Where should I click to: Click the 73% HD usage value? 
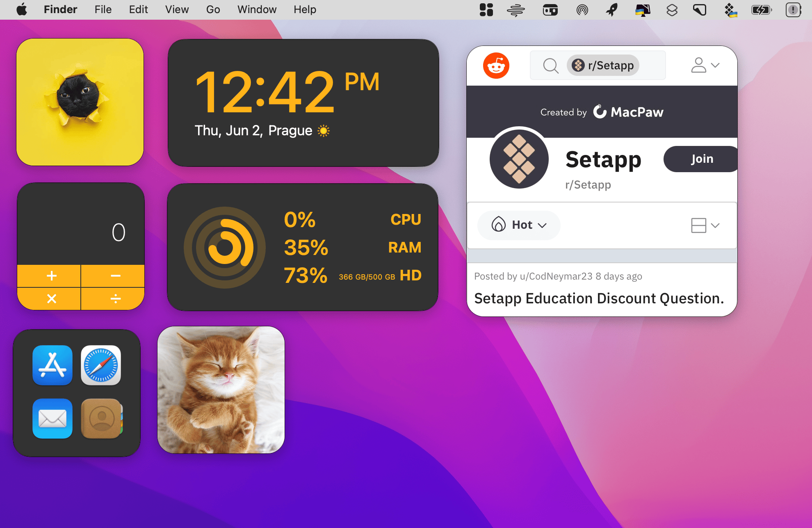[x=306, y=275]
